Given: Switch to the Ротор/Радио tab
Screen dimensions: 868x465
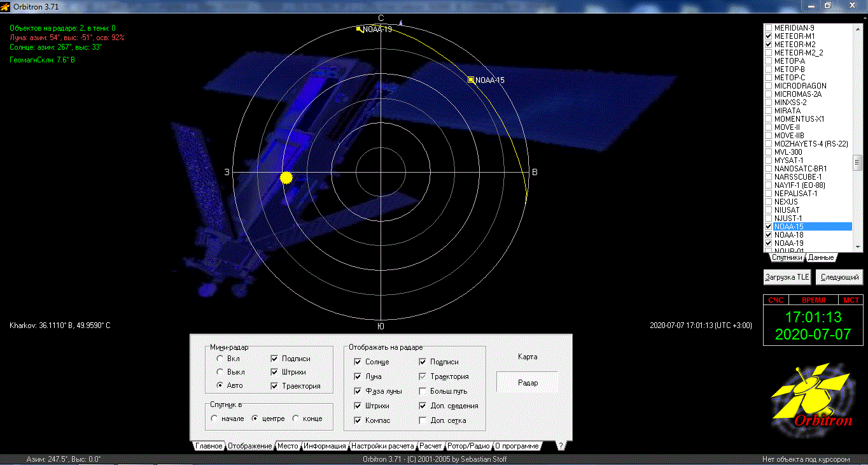Looking at the screenshot, I should (468, 446).
